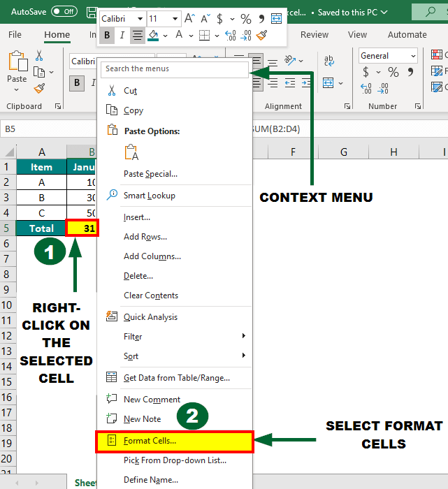Open Alignment dialog launcher
The image size is (448, 489).
[347, 106]
